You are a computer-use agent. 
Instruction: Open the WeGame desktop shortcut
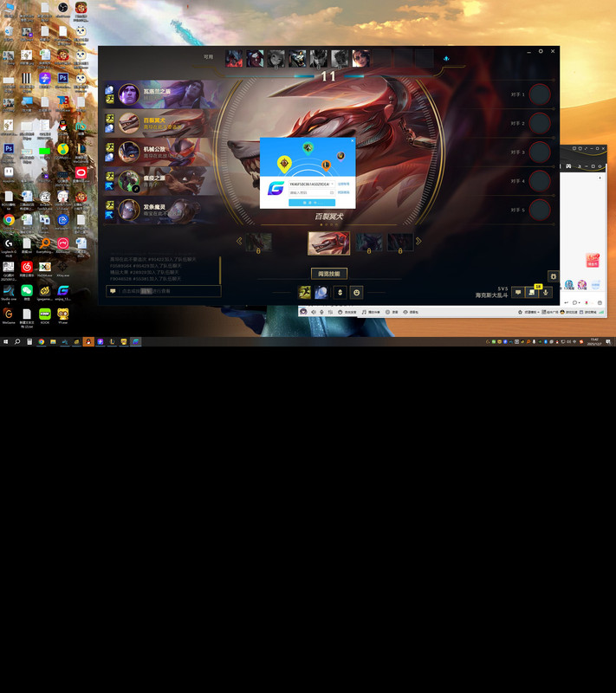click(x=9, y=316)
